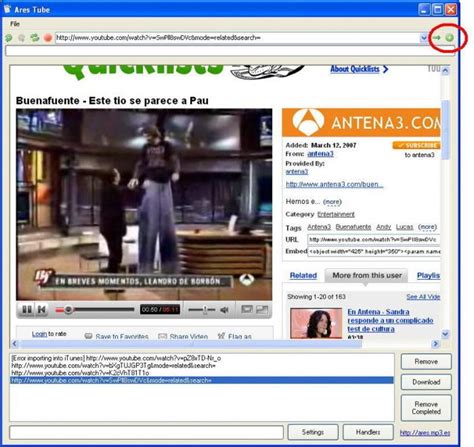Screen dimensions: 474x447
Task: Click the See All Videos link
Action: point(423,297)
